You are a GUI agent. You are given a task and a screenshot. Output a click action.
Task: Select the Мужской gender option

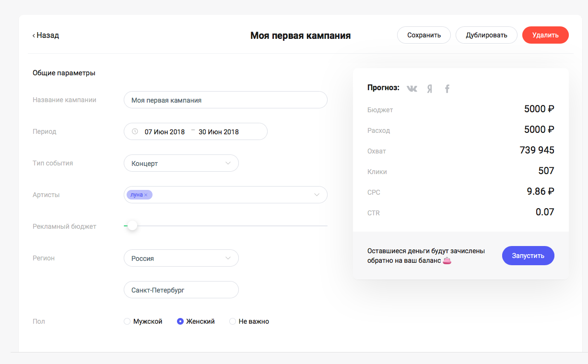tap(127, 321)
